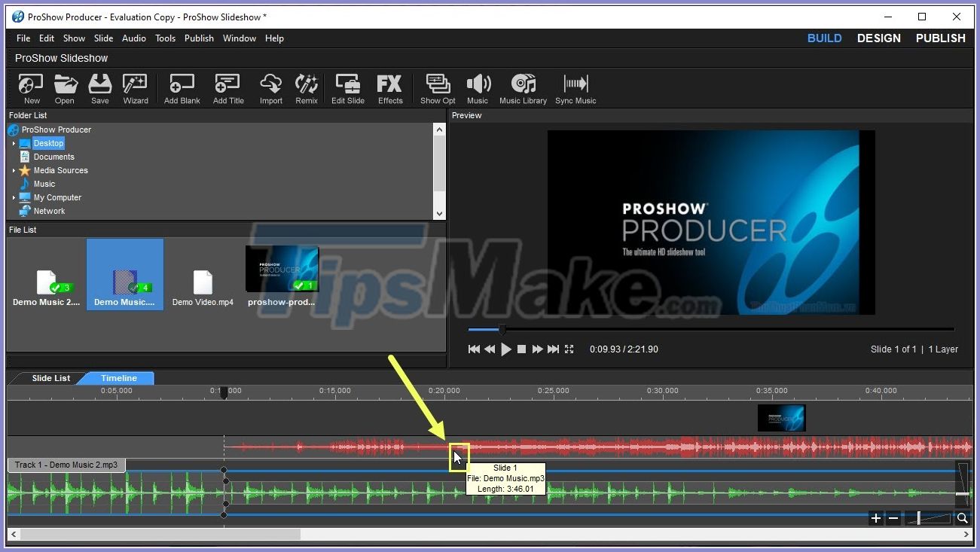
Task: Click the Sync Music icon
Action: (x=575, y=88)
